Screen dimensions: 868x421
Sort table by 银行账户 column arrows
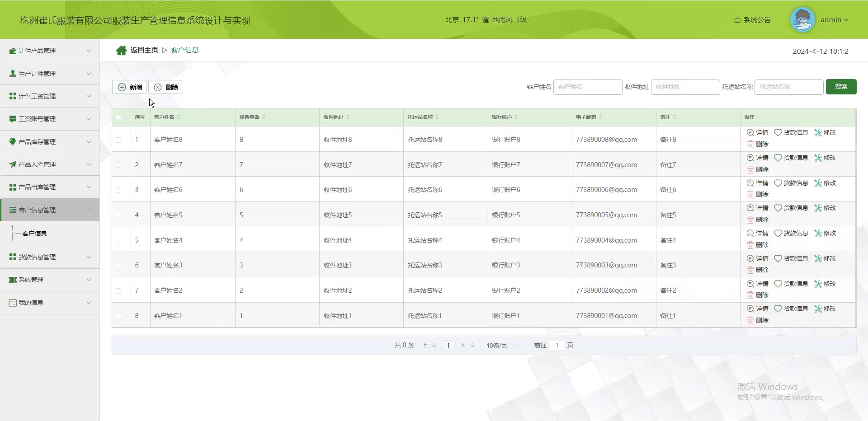(516, 117)
